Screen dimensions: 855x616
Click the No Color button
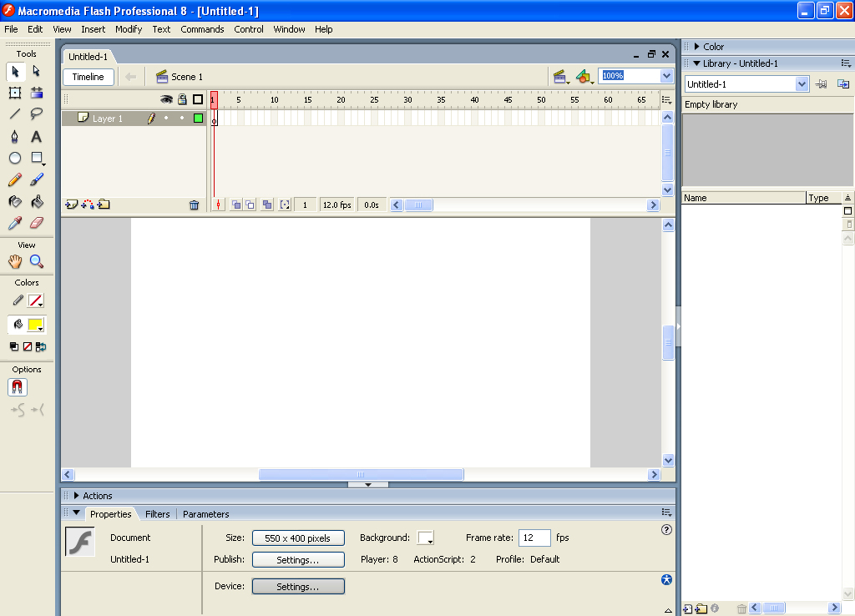pyautogui.click(x=28, y=346)
